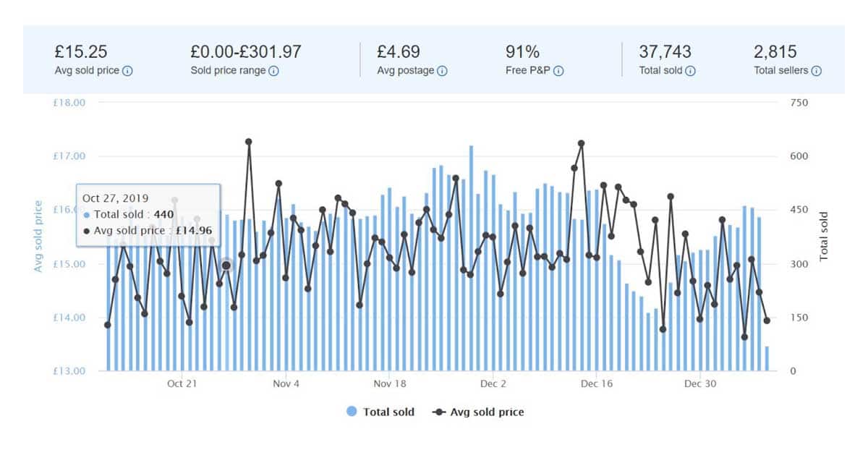868x458 pixels.
Task: Click the tallest blue bar before Dec 2
Action: click(470, 253)
